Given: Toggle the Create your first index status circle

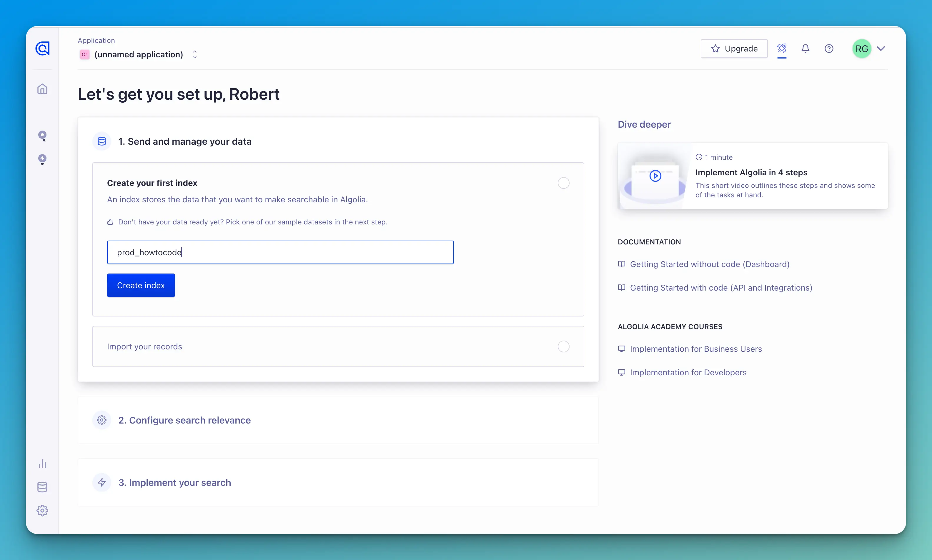Looking at the screenshot, I should pyautogui.click(x=563, y=183).
